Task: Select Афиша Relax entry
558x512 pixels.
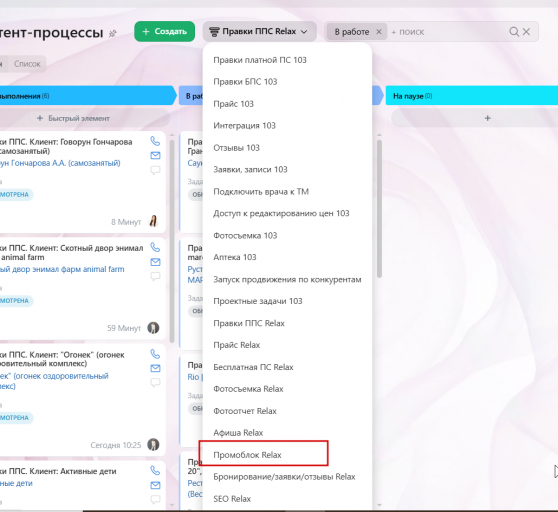Action: [x=238, y=433]
